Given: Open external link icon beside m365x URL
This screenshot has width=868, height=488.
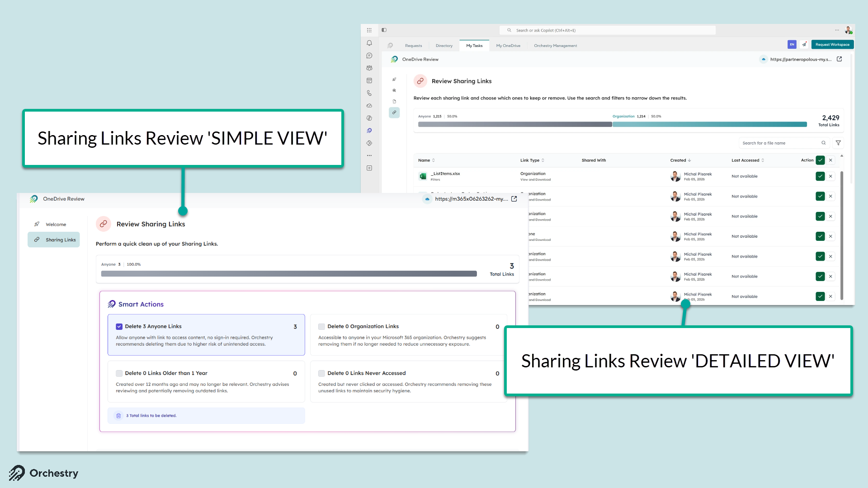Looking at the screenshot, I should (x=514, y=199).
